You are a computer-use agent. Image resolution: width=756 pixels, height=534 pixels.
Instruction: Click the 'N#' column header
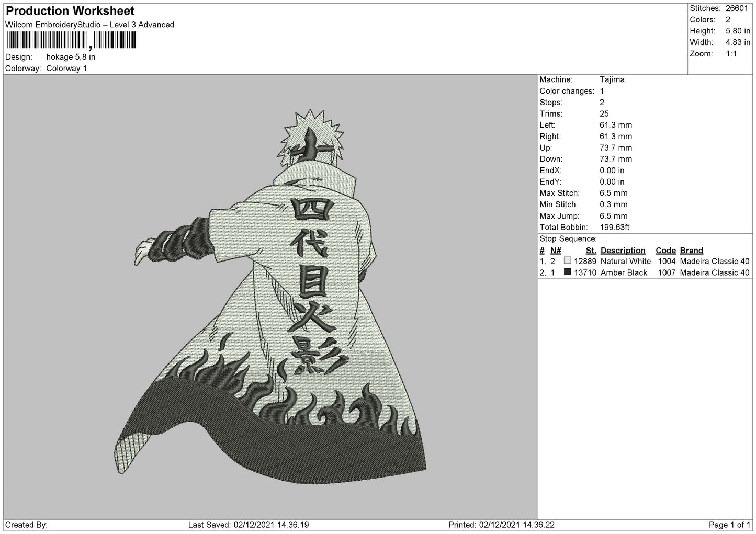tap(556, 251)
